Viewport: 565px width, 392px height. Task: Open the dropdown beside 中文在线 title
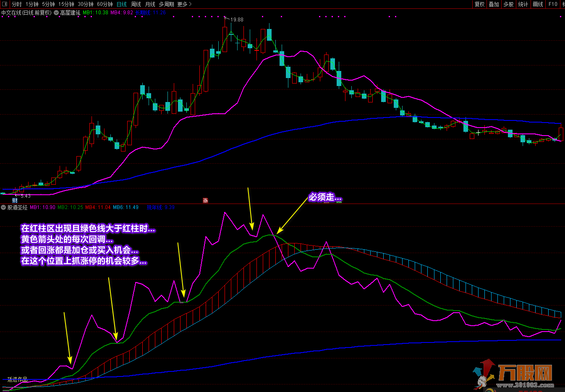click(x=56, y=13)
